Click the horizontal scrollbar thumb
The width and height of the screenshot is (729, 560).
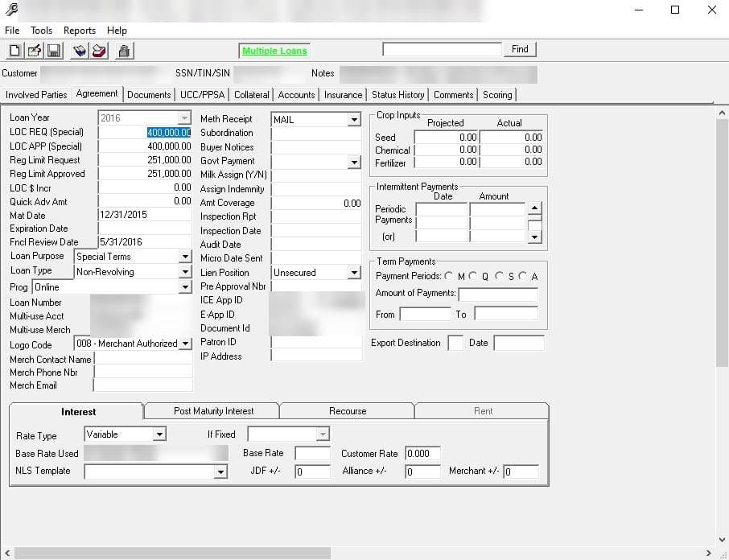click(172, 553)
